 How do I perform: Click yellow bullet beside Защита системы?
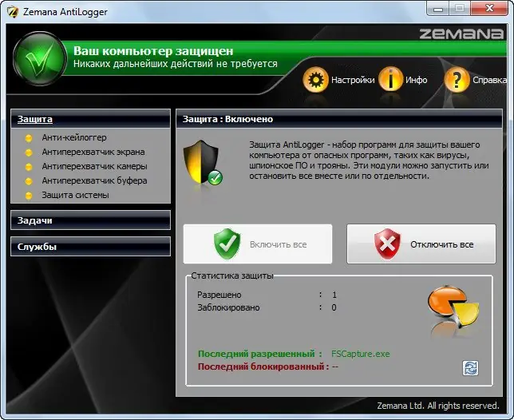[29, 196]
